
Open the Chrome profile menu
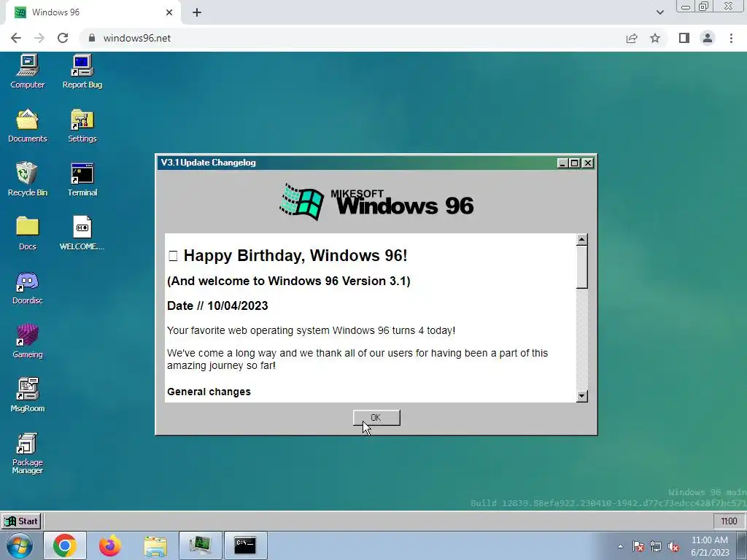pos(708,38)
